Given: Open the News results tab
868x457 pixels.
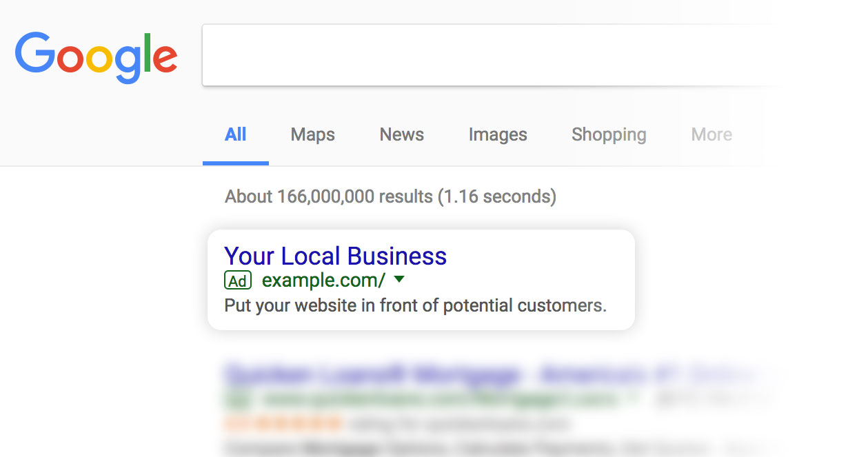Looking at the screenshot, I should [401, 134].
